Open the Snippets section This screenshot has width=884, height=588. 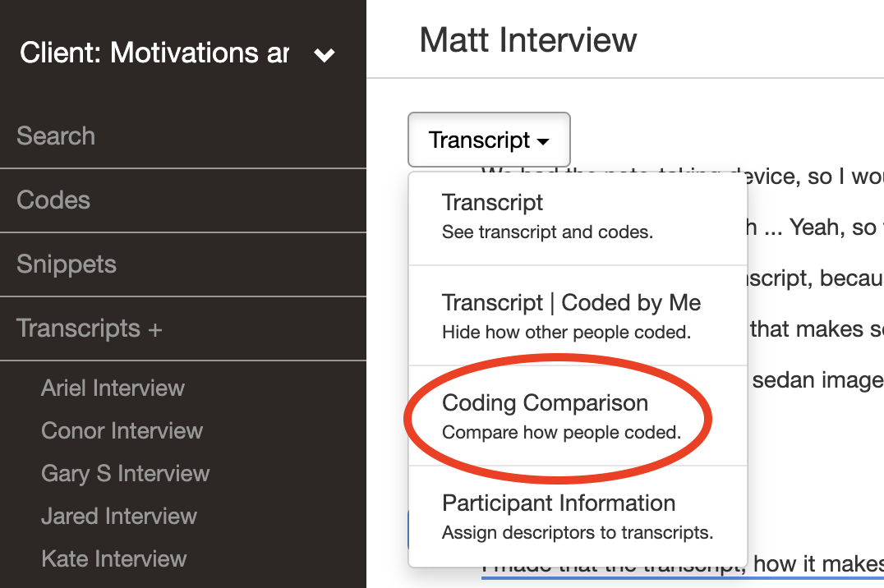(x=182, y=264)
